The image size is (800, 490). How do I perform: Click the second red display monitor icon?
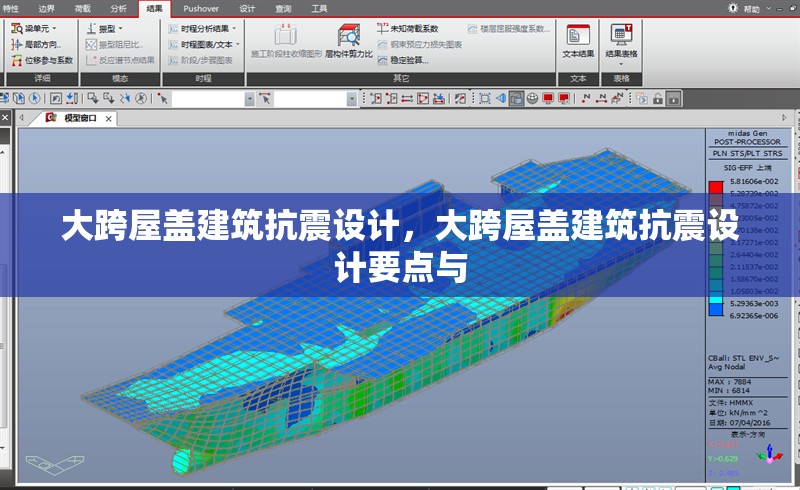point(564,99)
